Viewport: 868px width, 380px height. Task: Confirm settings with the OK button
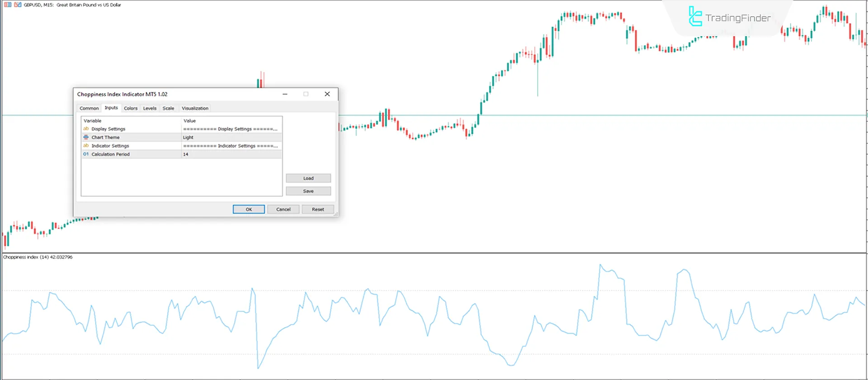click(249, 209)
